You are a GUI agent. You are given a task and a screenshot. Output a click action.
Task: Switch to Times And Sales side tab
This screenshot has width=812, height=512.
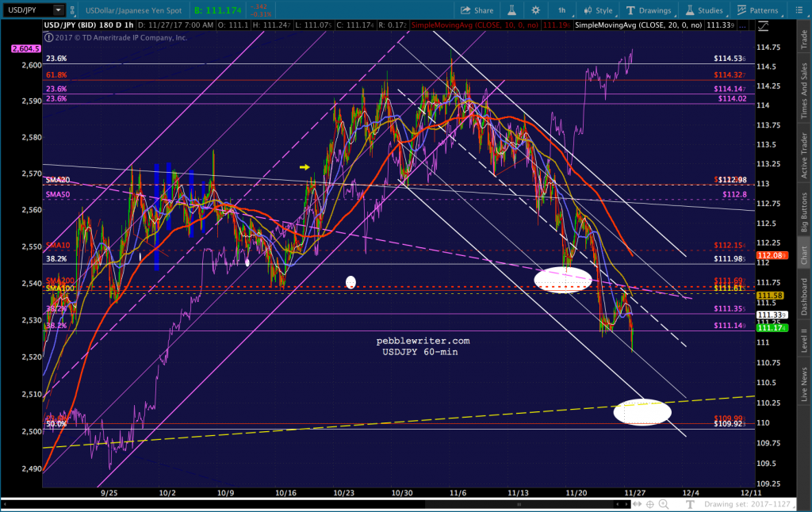click(x=804, y=90)
